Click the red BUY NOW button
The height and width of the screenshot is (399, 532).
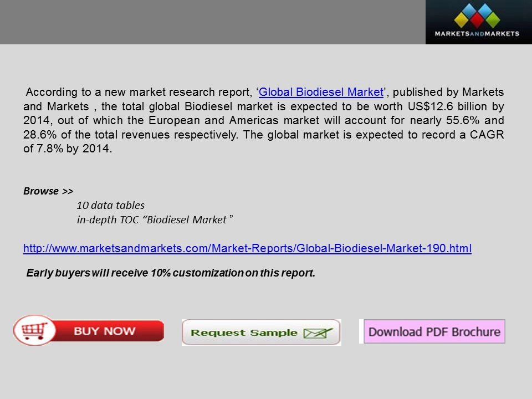(x=89, y=330)
